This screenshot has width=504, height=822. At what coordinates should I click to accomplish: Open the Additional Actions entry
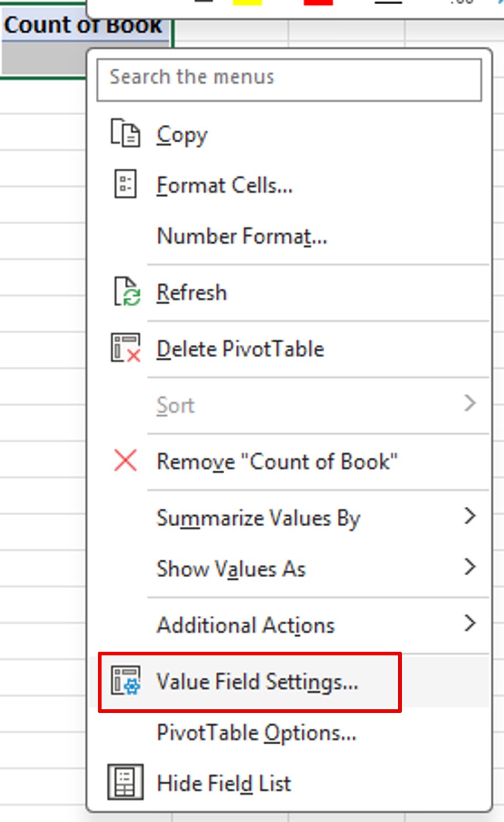pos(246,625)
